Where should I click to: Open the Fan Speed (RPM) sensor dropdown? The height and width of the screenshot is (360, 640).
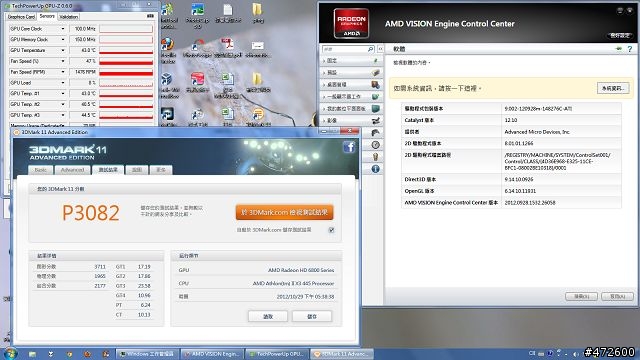pyautogui.click(x=63, y=72)
